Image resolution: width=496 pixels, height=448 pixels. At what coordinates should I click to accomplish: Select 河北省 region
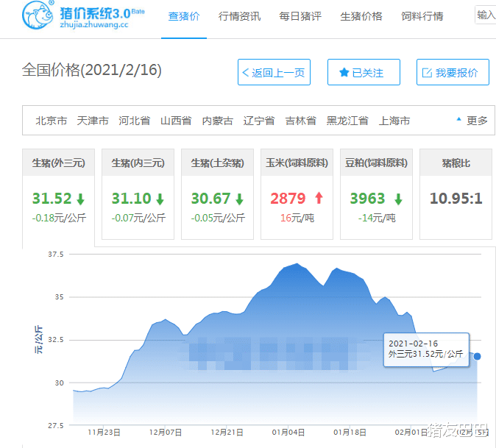[135, 121]
